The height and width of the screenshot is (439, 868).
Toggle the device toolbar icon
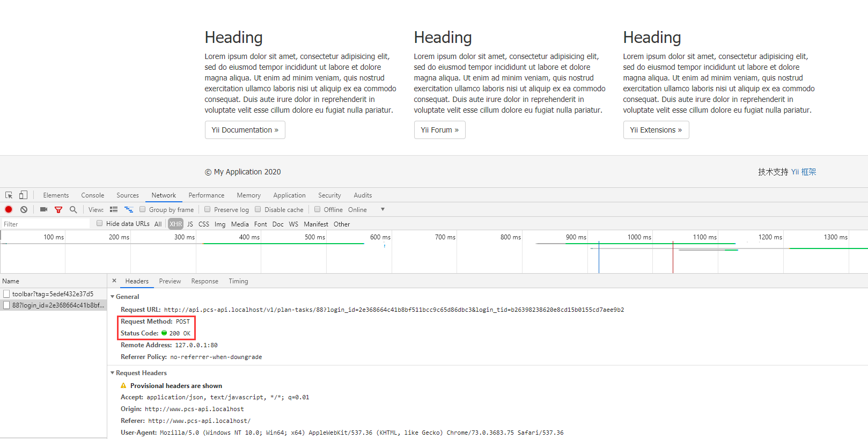[23, 195]
